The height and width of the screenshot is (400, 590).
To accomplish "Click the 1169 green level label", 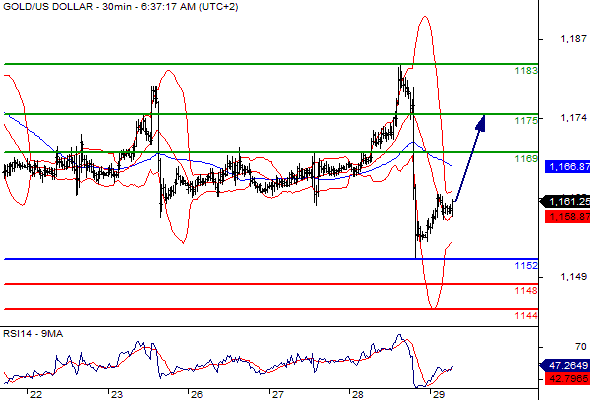I will pyautogui.click(x=526, y=159).
